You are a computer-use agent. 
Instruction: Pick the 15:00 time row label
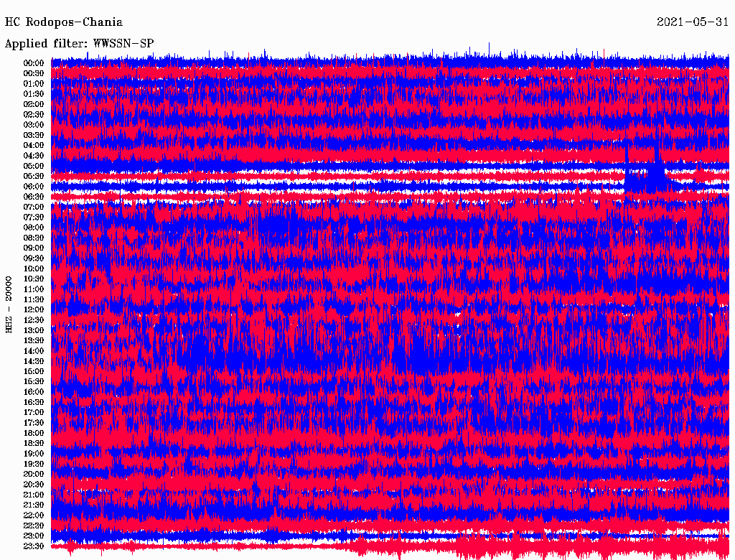(34, 371)
